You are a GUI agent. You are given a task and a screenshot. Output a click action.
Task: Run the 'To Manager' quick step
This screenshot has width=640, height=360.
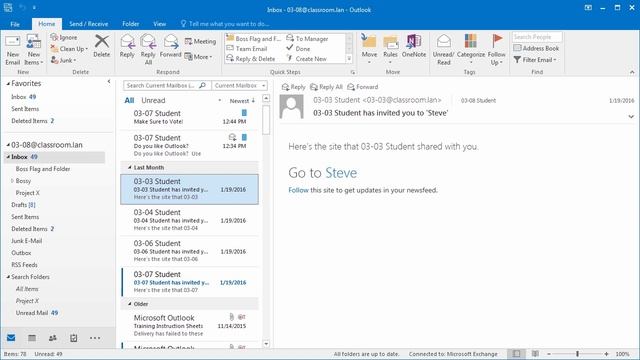[307, 39]
